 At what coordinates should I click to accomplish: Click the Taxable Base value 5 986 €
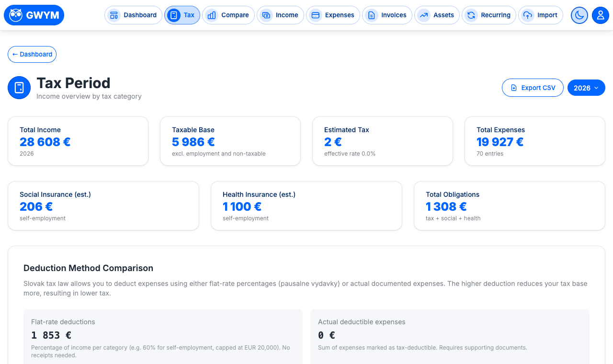(193, 142)
